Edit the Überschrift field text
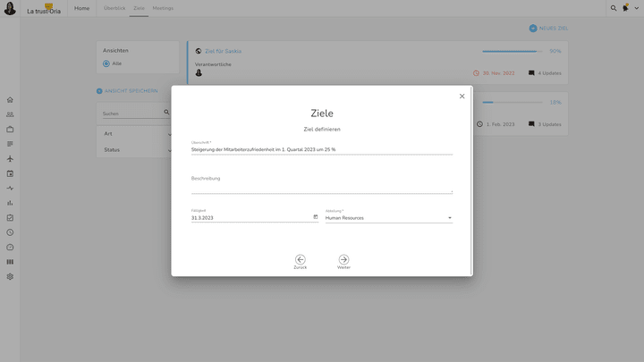Screen dimensions: 644x362 coord(321,149)
